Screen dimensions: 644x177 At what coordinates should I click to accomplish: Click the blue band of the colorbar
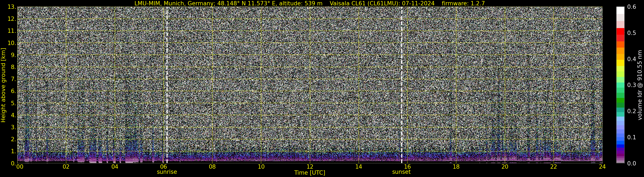pos(620,143)
